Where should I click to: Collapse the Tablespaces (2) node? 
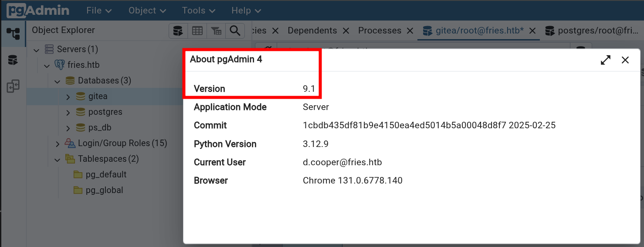[58, 159]
